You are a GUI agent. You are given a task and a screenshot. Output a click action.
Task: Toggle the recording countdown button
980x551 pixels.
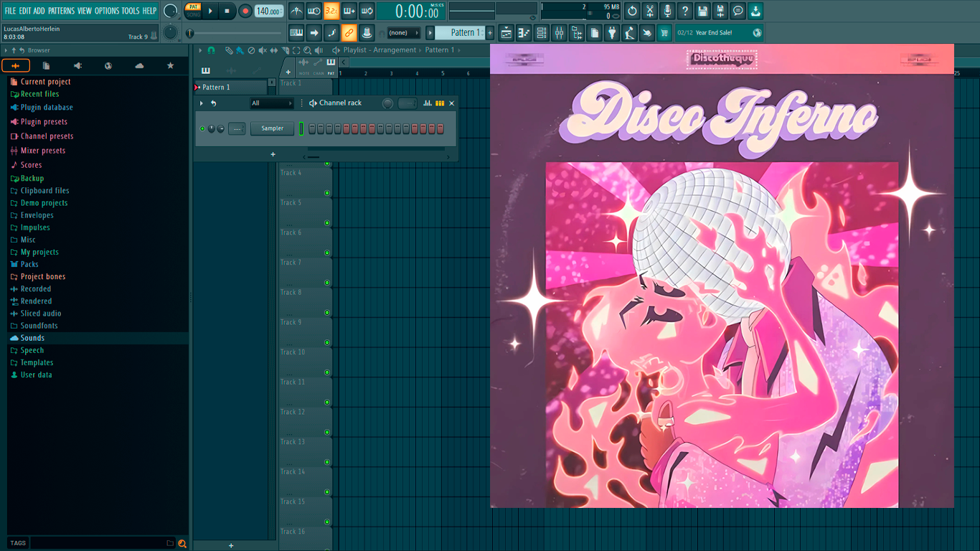(331, 11)
